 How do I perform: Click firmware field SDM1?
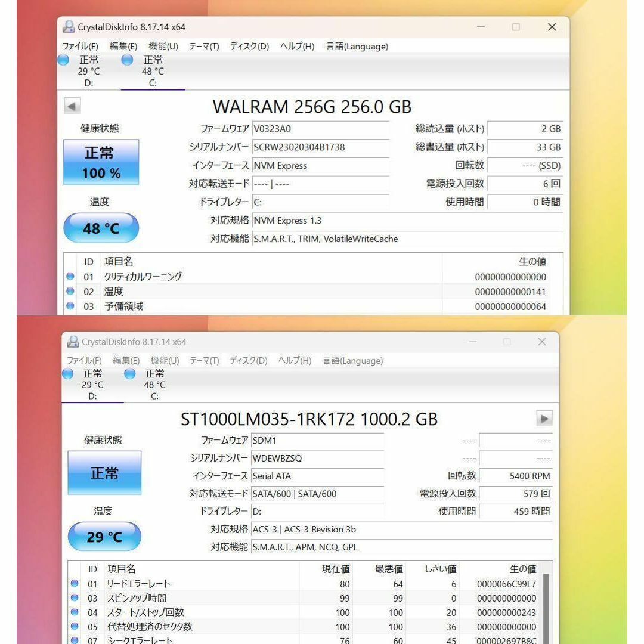317,440
